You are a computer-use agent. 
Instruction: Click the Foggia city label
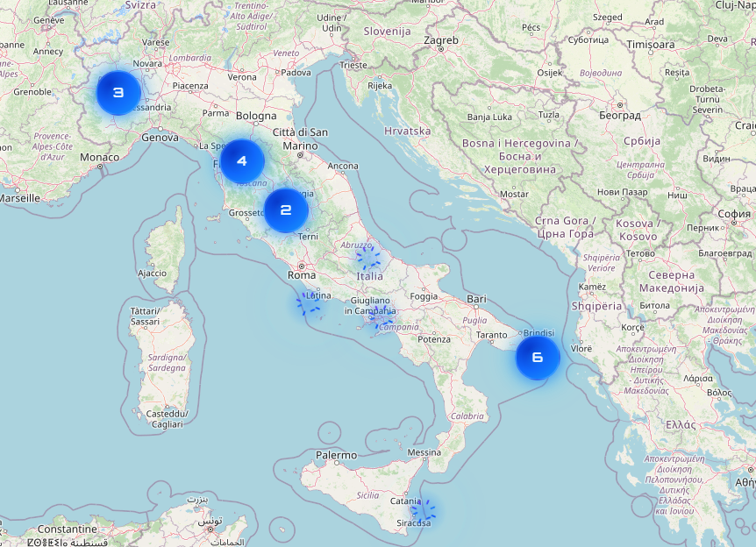[x=424, y=296]
